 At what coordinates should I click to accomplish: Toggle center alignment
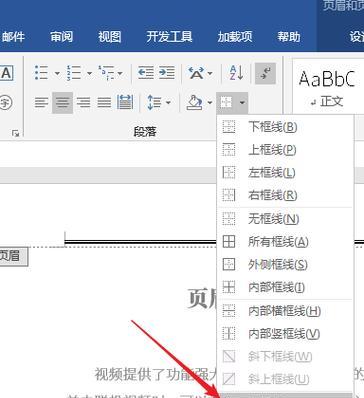62,103
